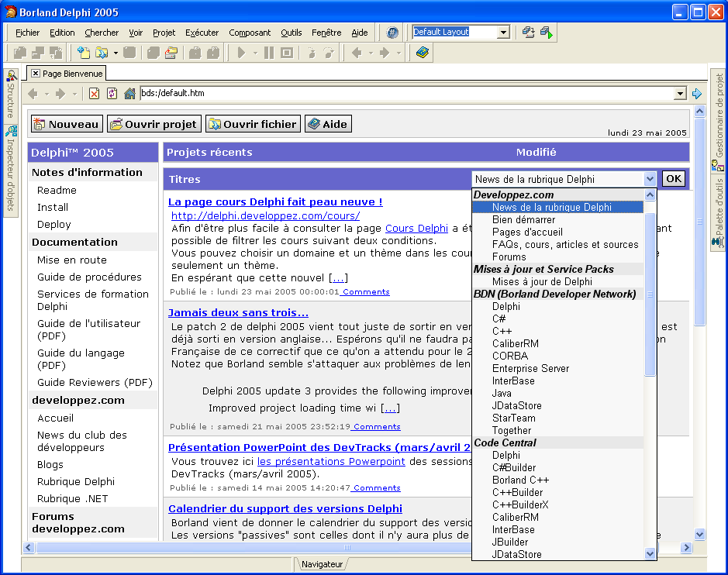Viewport: 728px width, 575px height.
Task: Close the Page Bienvenue tab
Action: [36, 74]
